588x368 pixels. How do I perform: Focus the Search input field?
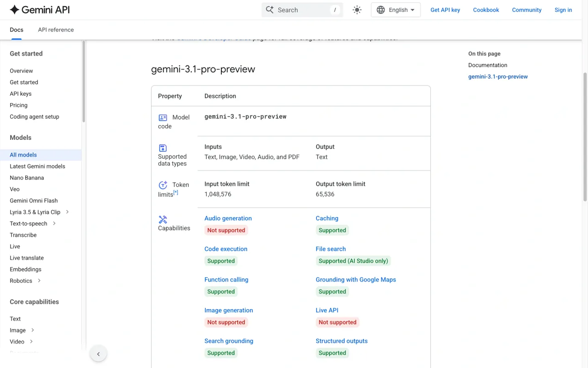302,10
